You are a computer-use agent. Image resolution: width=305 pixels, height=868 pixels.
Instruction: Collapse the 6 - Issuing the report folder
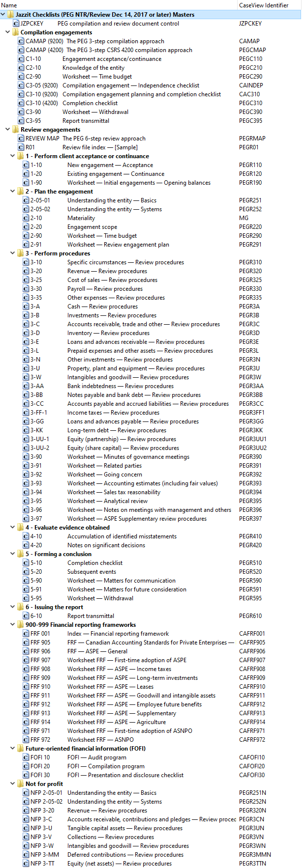point(13,607)
